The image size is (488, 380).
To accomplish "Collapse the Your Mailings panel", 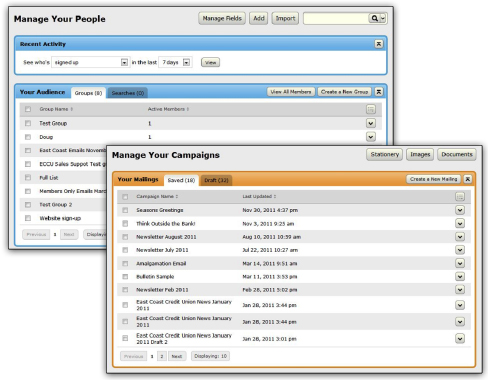I will [x=468, y=179].
